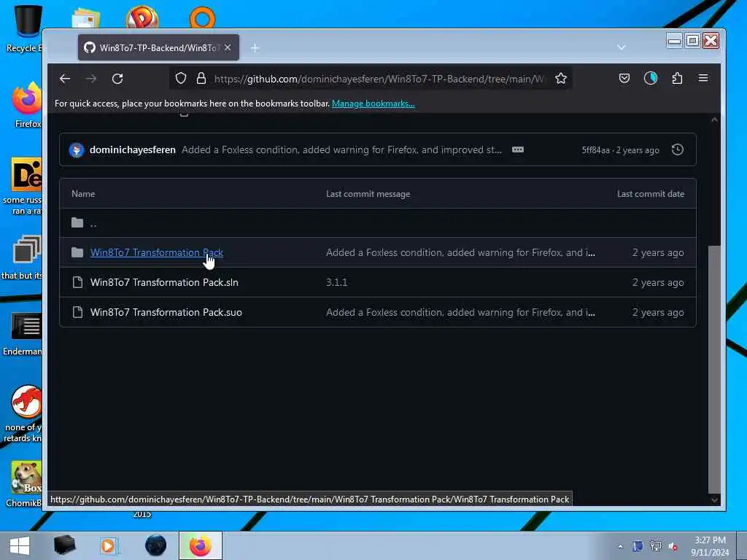Screen dimensions: 747x560
Task: Click the file icon beside the .sln file
Action: point(77,282)
